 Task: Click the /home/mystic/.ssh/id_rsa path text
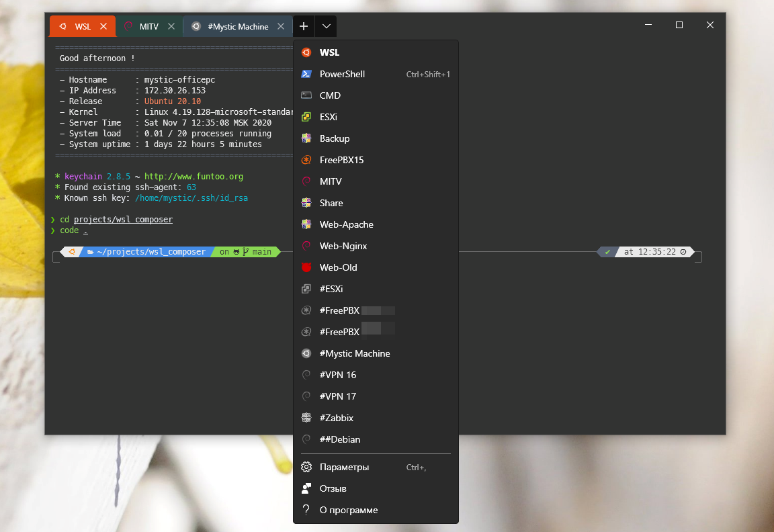coord(191,198)
